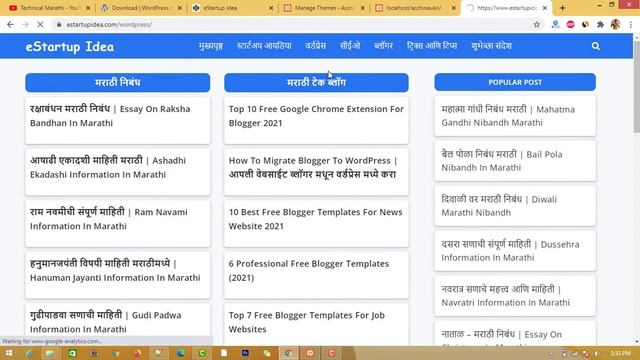Open Microsoft Edge from the taskbar
The image size is (640, 360).
pos(180,353)
